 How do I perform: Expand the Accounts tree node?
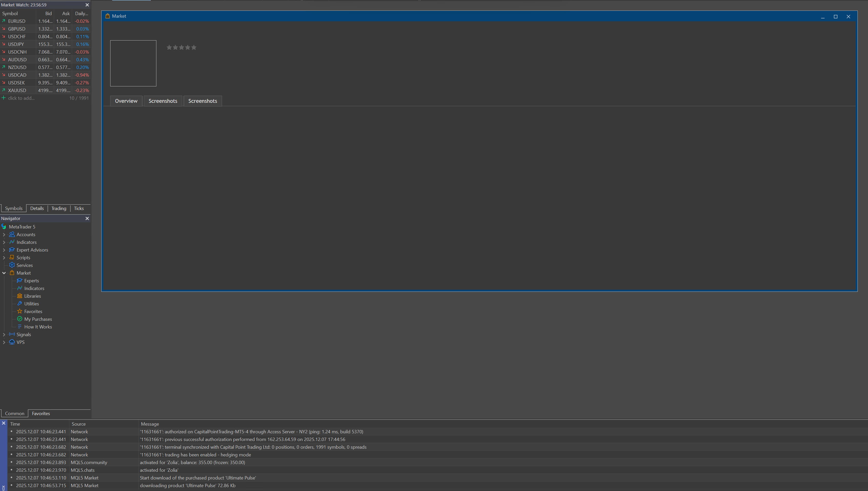pyautogui.click(x=4, y=235)
